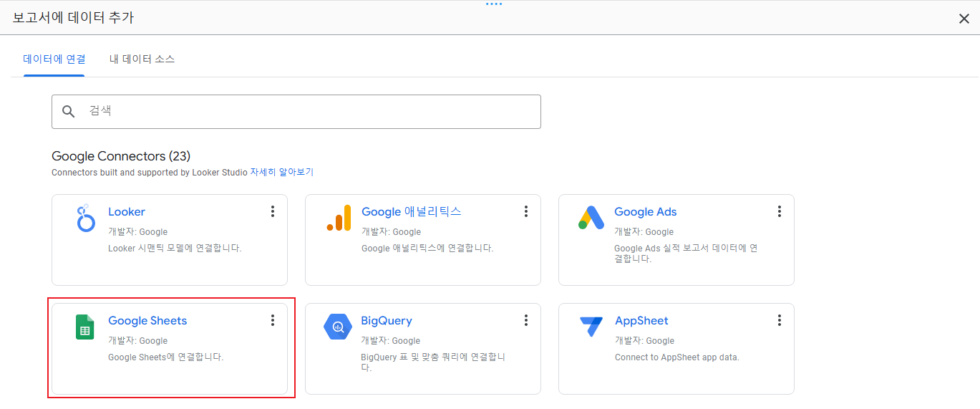Click the AppSheet logo icon
The width and height of the screenshot is (980, 409).
pyautogui.click(x=591, y=327)
